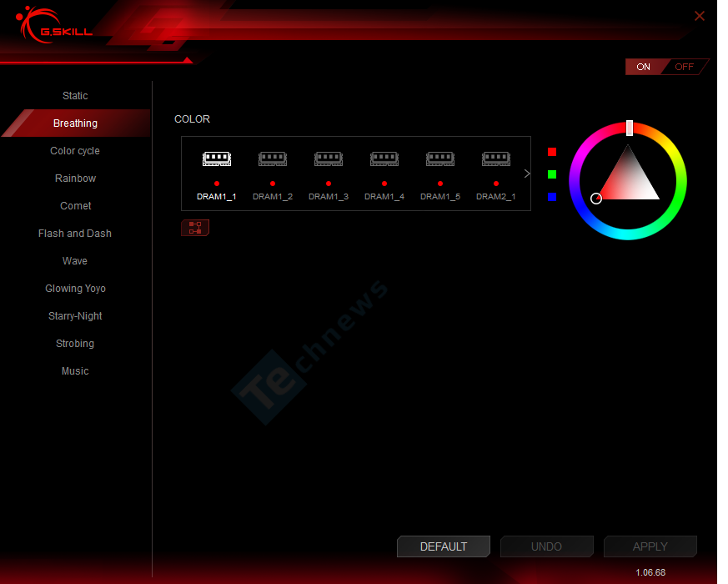Choose Color cycle effect
Image resolution: width=728 pixels, height=584 pixels.
pos(75,150)
